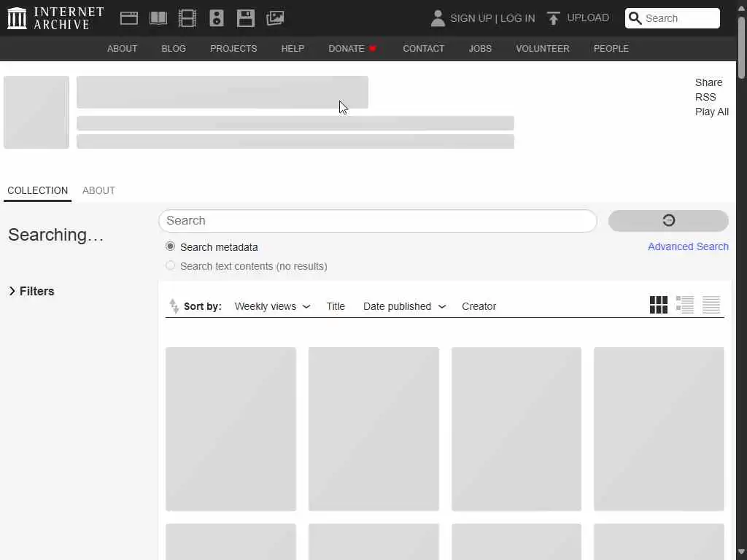Open the CONTACT navigation link

[x=424, y=49]
